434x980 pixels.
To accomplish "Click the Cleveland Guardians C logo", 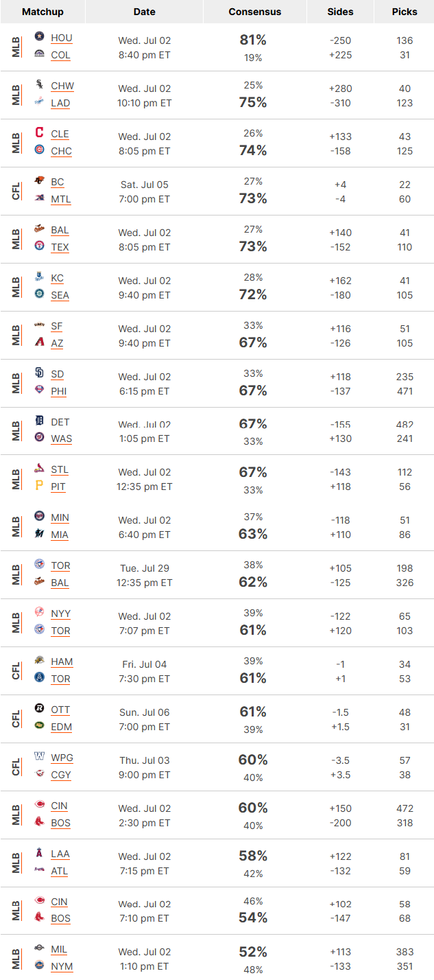I will tap(39, 133).
